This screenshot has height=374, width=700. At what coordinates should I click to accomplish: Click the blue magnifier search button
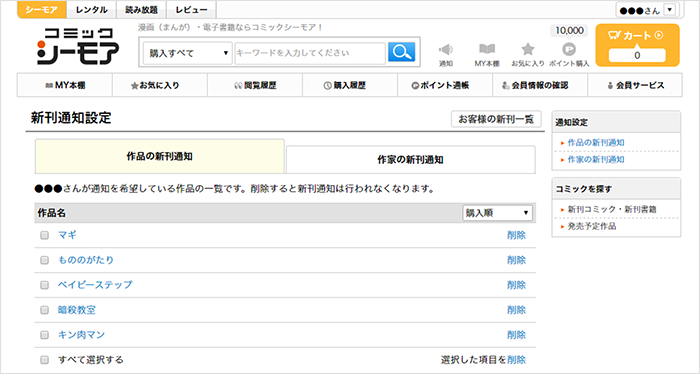pyautogui.click(x=401, y=52)
